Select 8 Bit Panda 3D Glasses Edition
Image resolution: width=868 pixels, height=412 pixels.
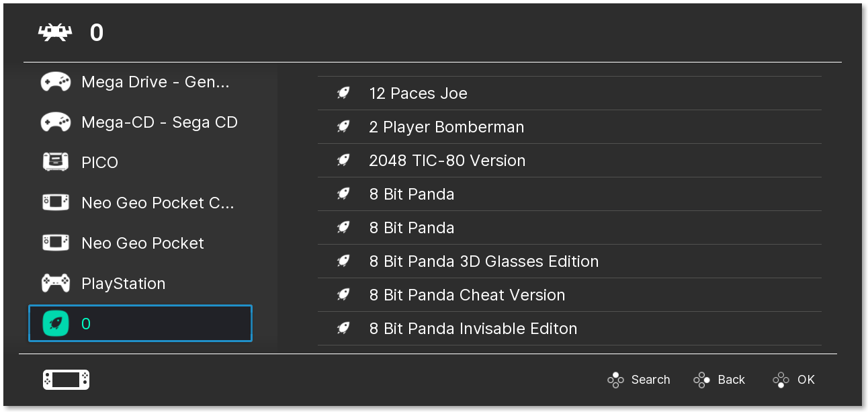point(484,261)
